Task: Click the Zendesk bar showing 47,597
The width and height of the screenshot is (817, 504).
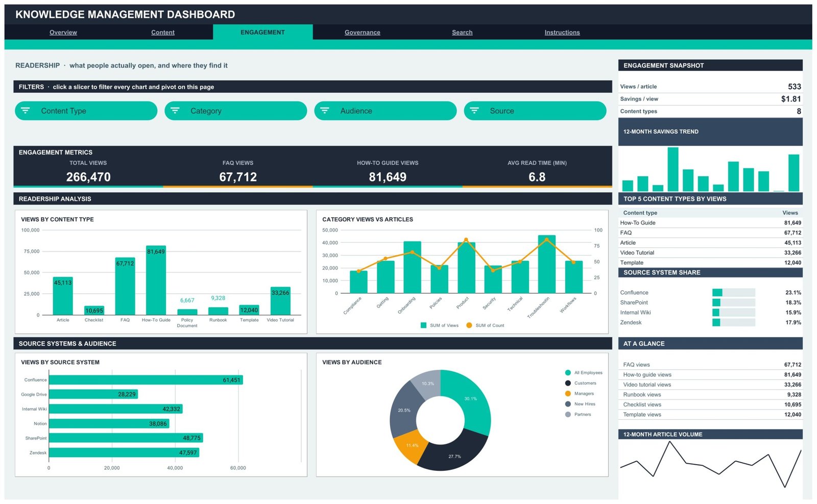Action: click(124, 453)
